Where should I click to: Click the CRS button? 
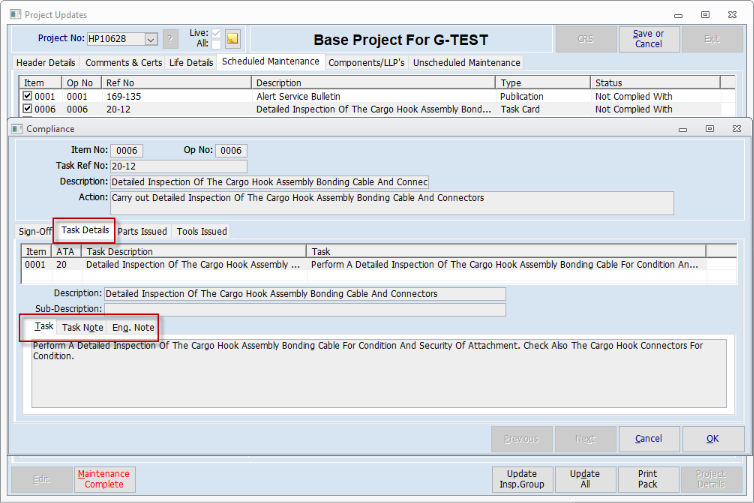point(585,39)
